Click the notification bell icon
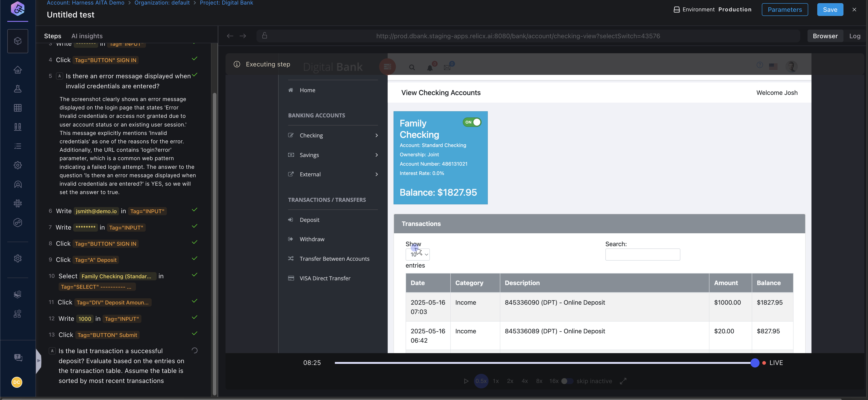 pyautogui.click(x=430, y=68)
